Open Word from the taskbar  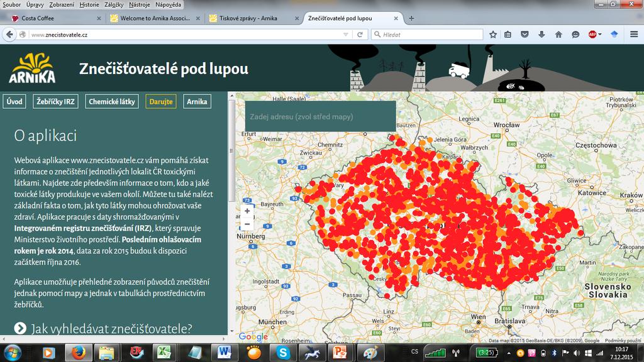225,353
